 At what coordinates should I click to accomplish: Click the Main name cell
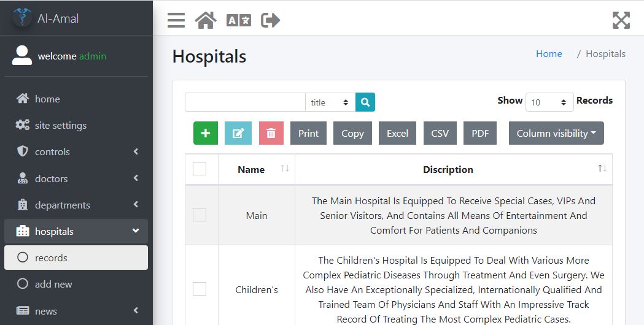(x=256, y=215)
